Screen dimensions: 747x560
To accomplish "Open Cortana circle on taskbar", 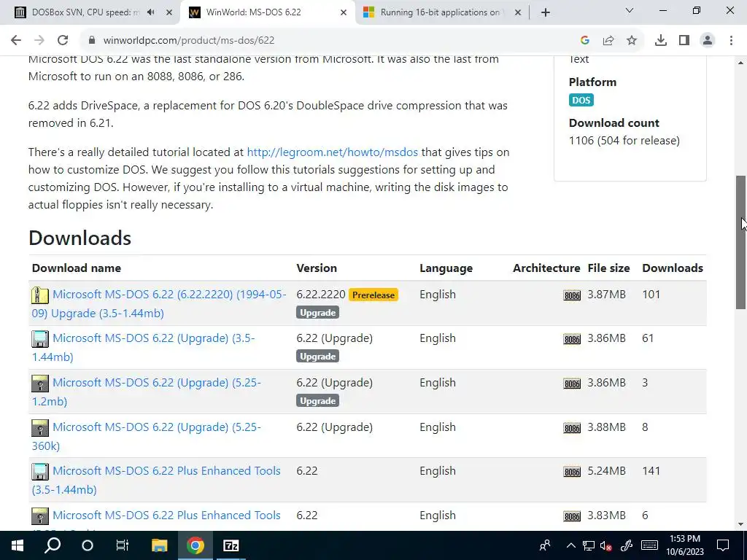I will (88, 545).
